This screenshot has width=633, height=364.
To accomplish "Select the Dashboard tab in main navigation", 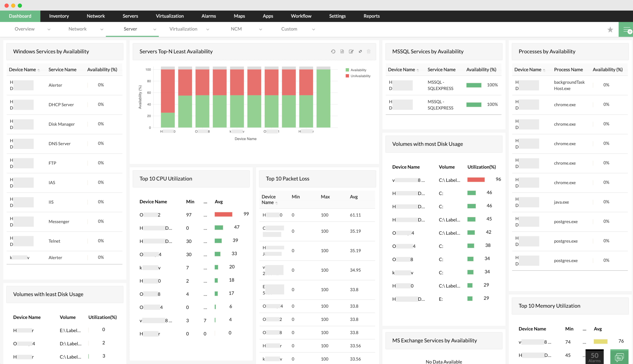I will coord(20,16).
